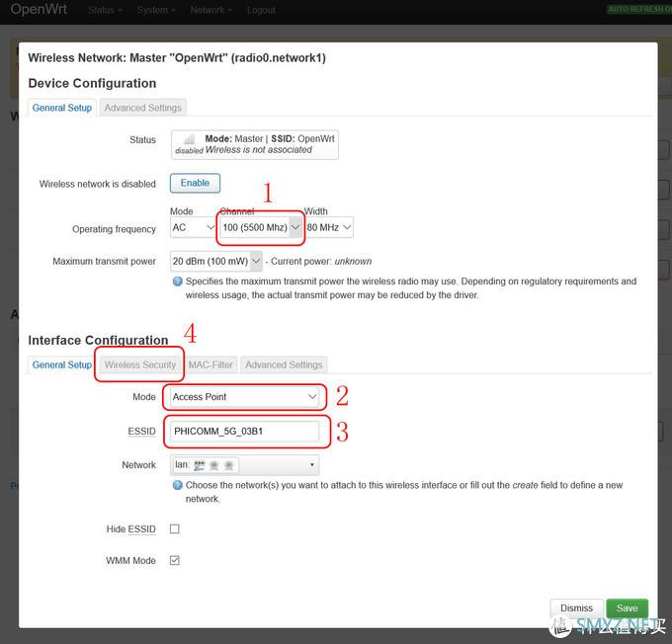
Task: Click the Hide ESSID label
Action: point(130,529)
